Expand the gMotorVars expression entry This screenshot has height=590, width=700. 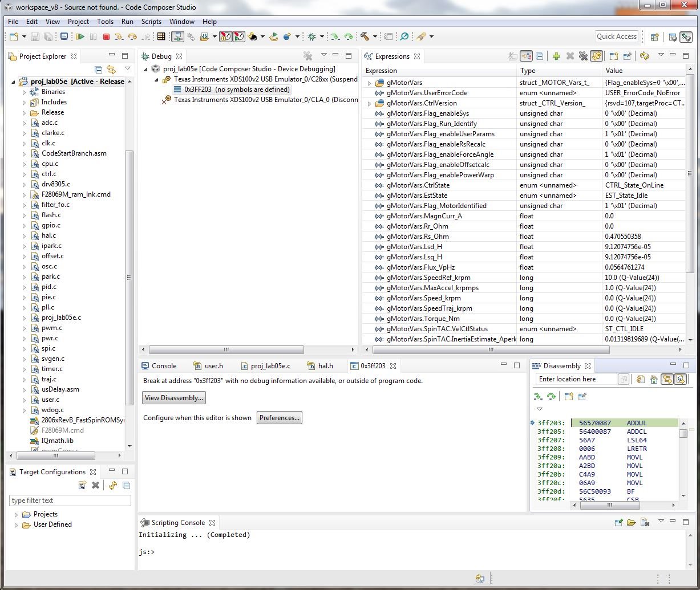tap(369, 82)
